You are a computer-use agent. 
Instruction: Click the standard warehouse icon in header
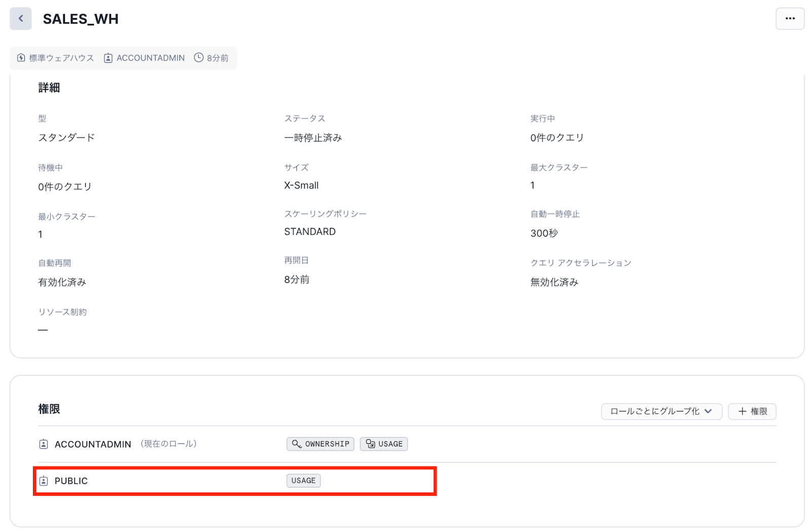[21, 58]
